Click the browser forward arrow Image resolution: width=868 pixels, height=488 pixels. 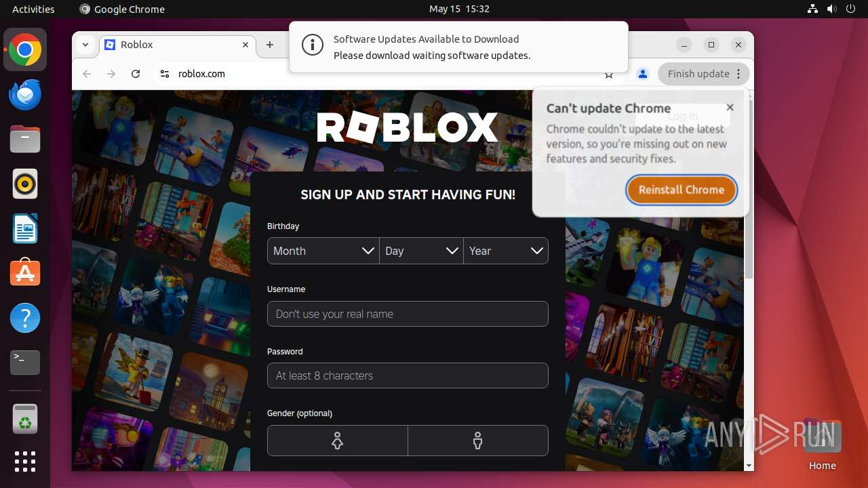[x=111, y=74]
